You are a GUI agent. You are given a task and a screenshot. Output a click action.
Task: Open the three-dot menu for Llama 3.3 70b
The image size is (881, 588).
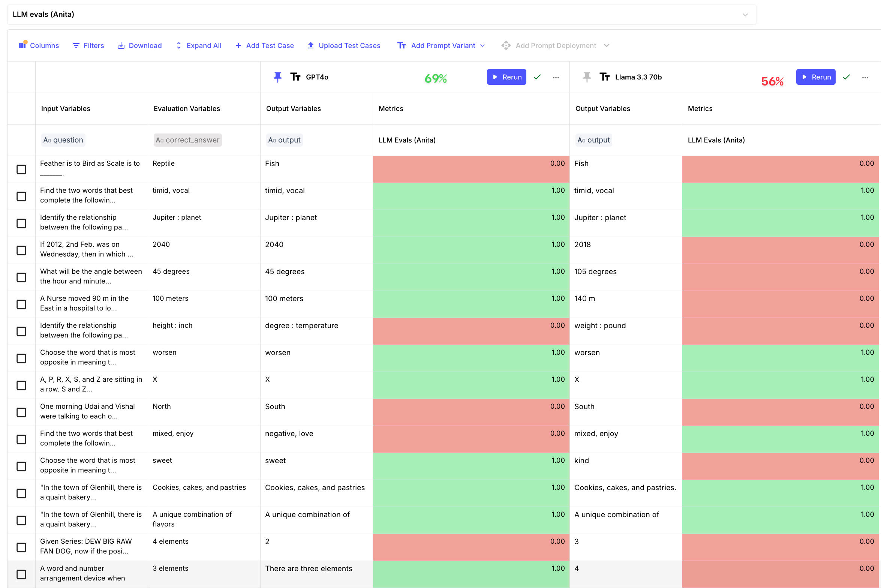point(865,77)
